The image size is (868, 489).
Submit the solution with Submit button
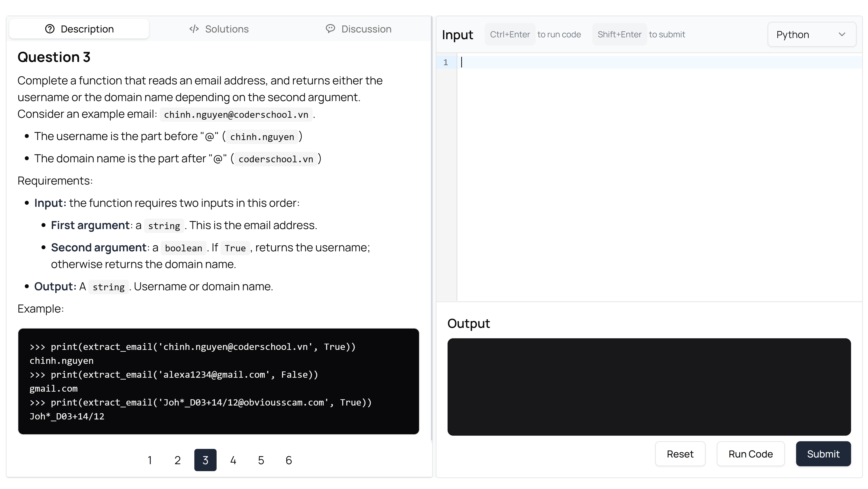(823, 454)
